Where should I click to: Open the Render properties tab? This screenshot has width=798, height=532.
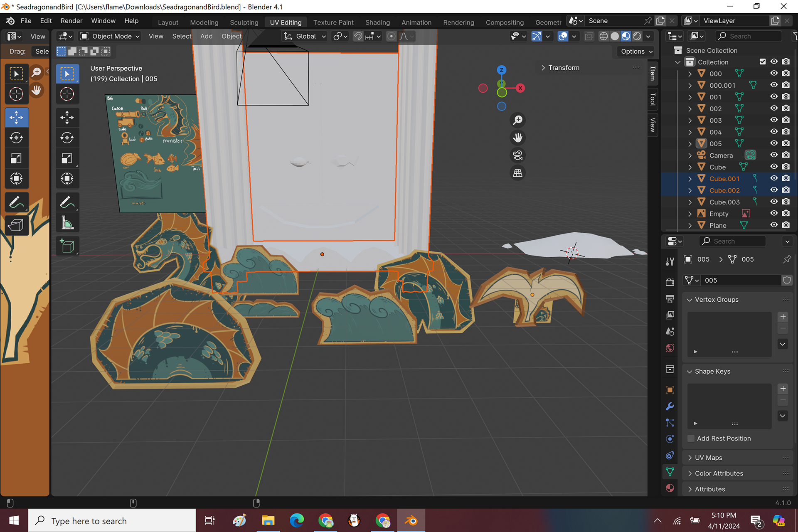[670, 282]
